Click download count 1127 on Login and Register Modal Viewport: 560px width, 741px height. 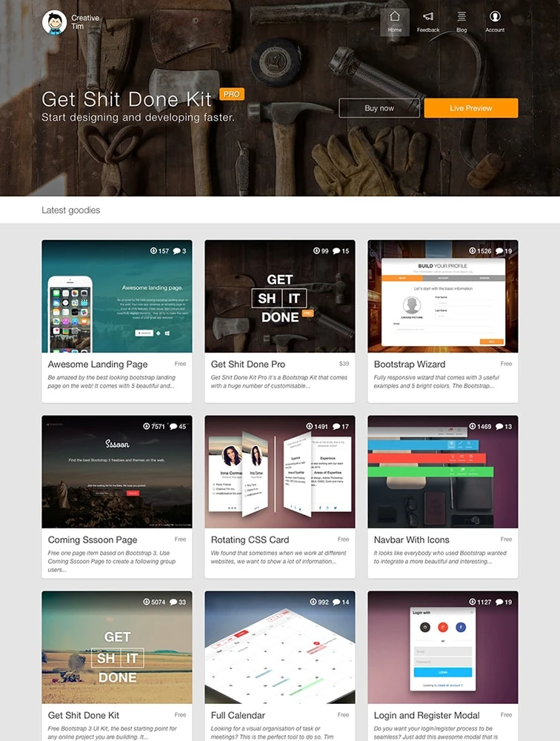tap(480, 602)
